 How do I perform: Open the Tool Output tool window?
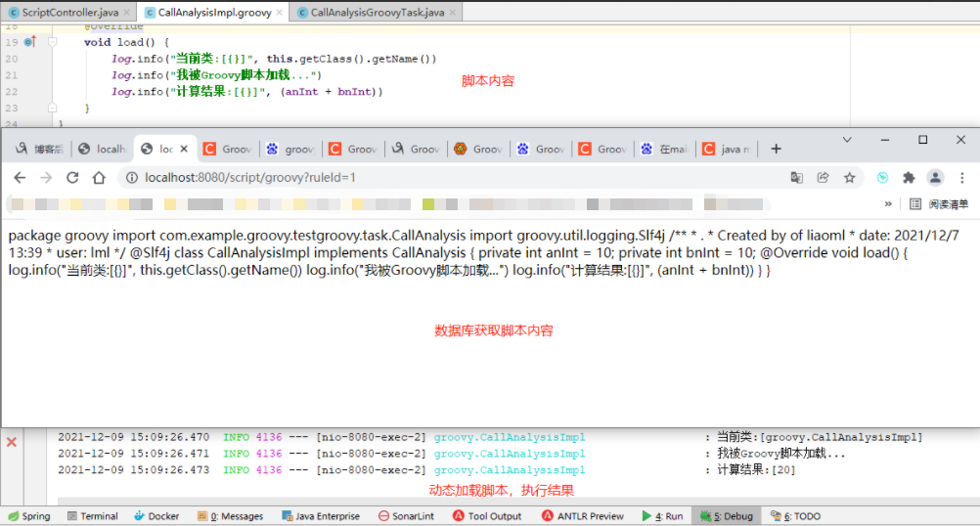pyautogui.click(x=487, y=516)
